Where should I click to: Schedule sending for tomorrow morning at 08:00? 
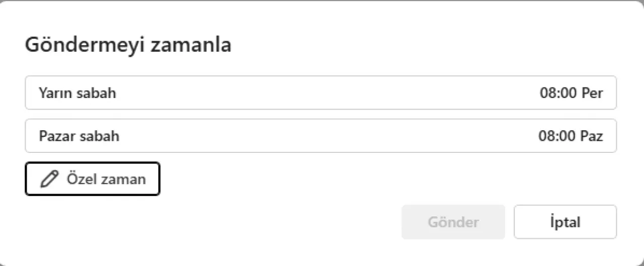point(320,93)
